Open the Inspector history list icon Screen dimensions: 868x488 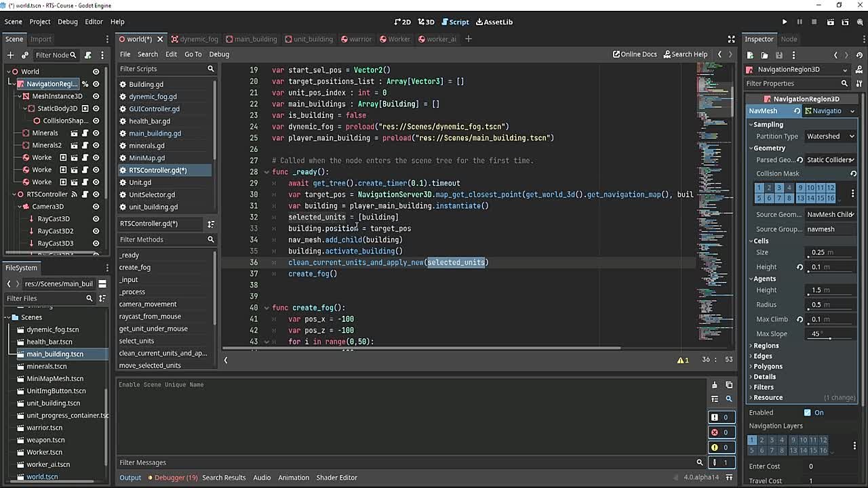pyautogui.click(x=859, y=55)
